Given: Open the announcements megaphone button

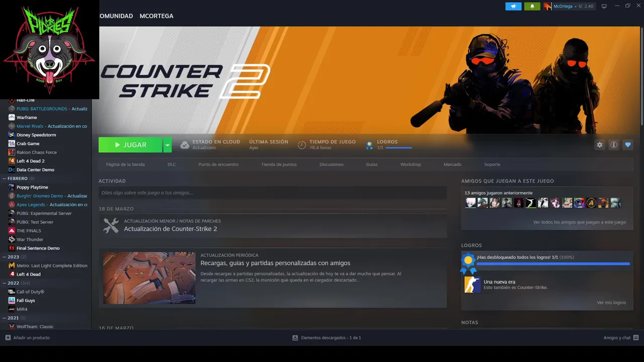Looking at the screenshot, I should coord(513,6).
